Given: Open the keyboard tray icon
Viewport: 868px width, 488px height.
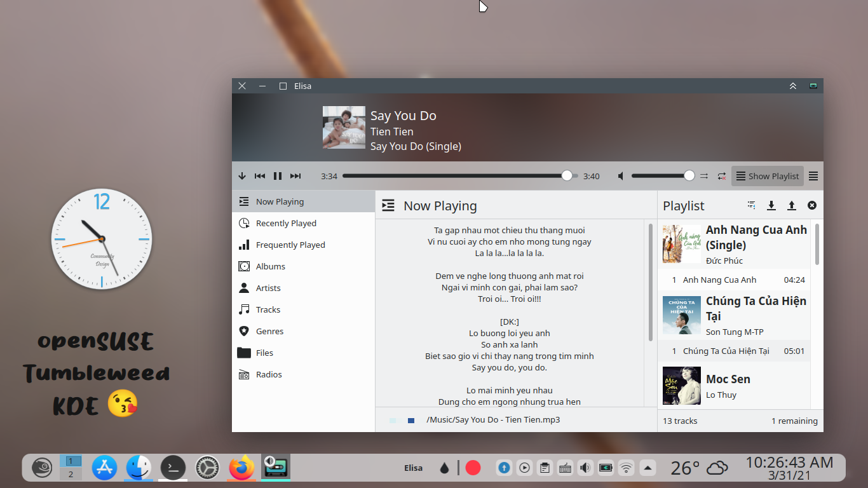Looking at the screenshot, I should tap(565, 468).
